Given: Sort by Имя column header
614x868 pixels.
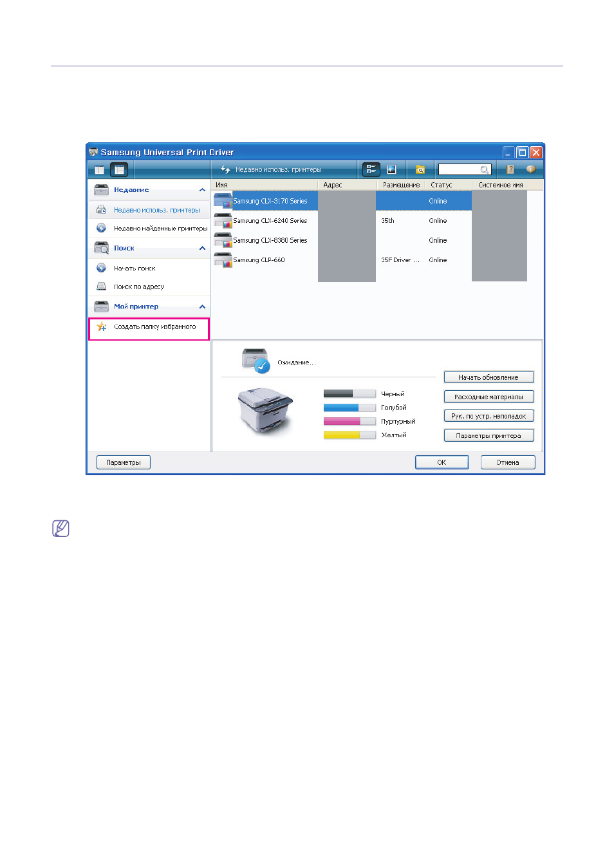Looking at the screenshot, I should coord(265,185).
